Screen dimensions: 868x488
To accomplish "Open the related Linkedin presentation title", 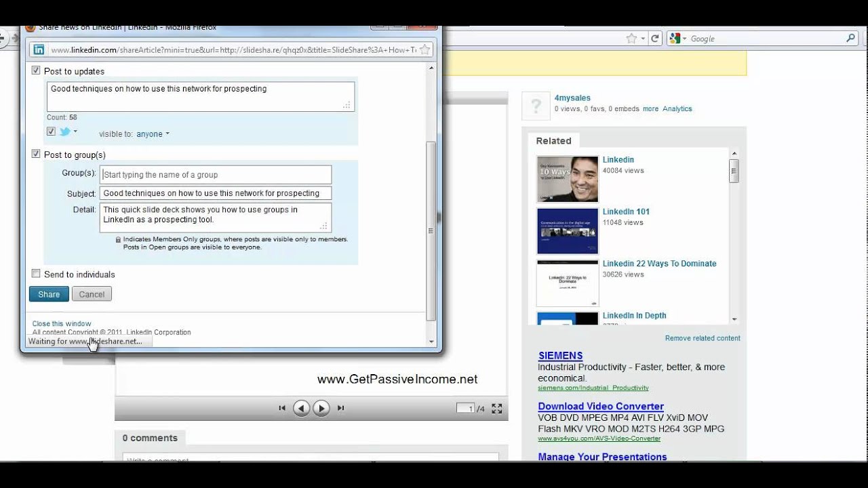I will point(618,160).
